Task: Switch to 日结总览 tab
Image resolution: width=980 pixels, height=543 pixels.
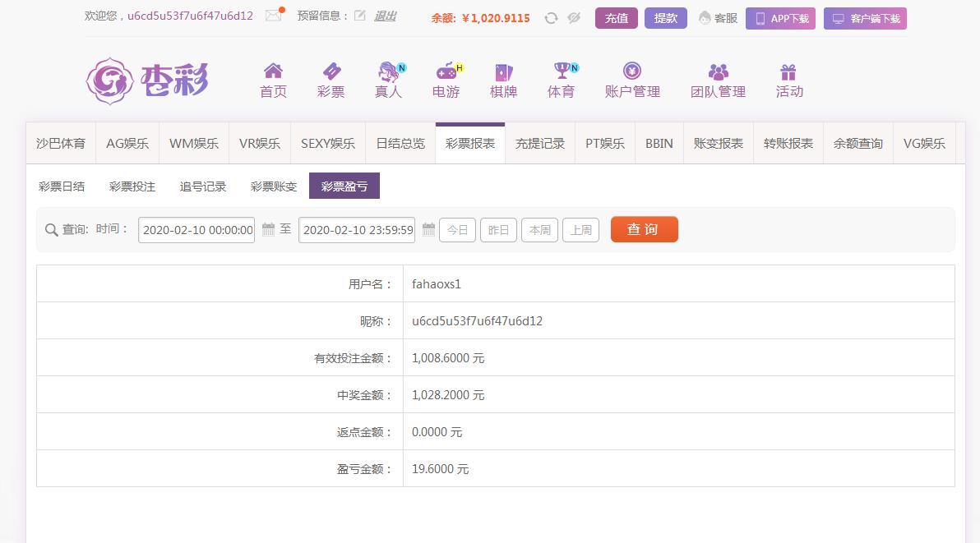Action: (400, 144)
